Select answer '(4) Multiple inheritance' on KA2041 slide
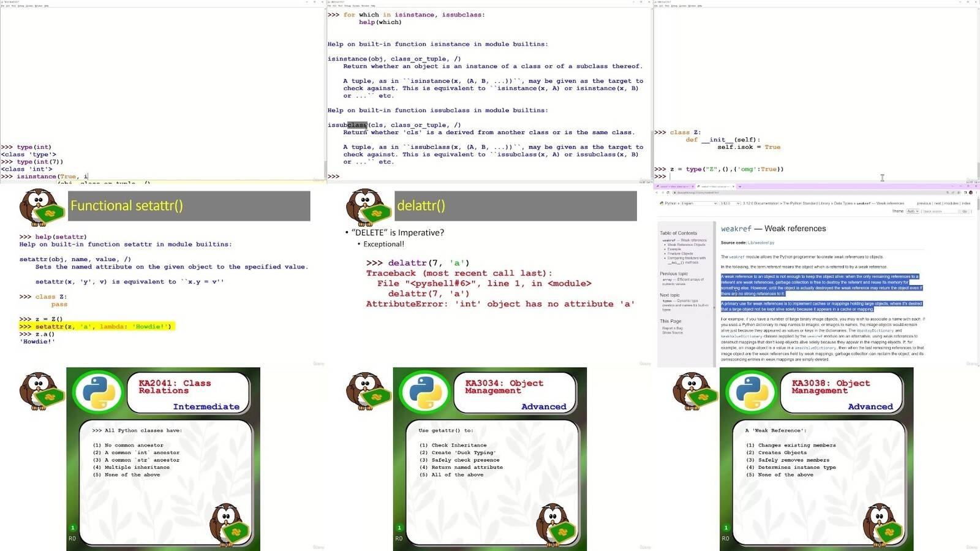Image resolution: width=980 pixels, height=551 pixels. 131,468
